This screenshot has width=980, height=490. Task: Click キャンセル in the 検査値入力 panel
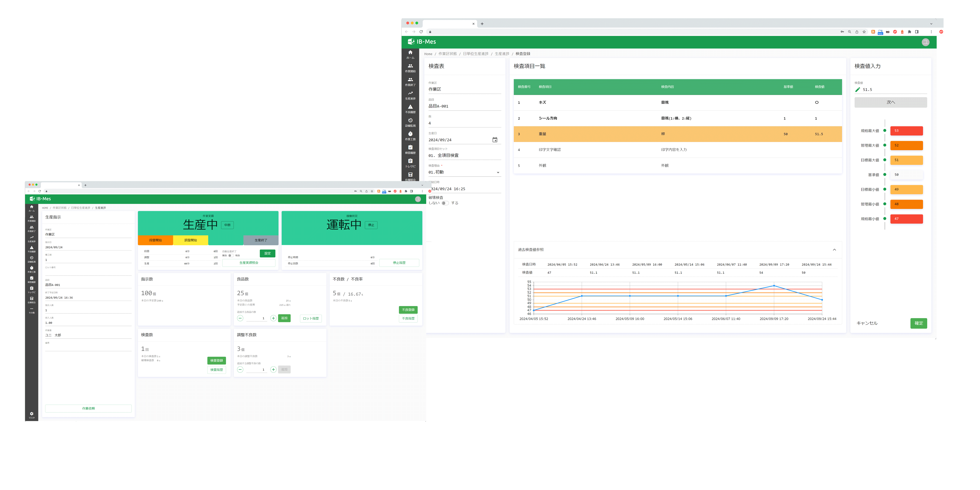coord(867,323)
